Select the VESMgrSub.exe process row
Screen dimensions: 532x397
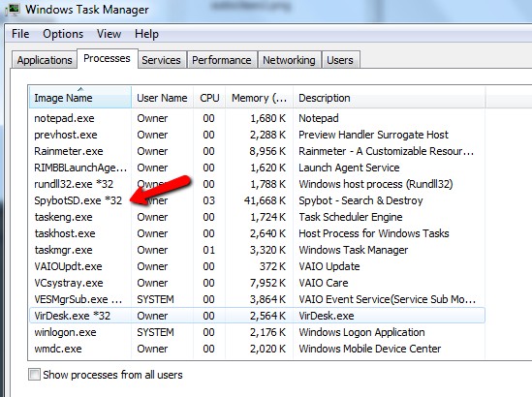tap(257, 299)
